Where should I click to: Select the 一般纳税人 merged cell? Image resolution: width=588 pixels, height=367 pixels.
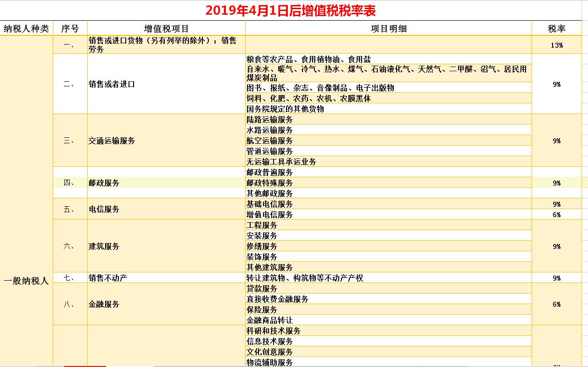click(x=27, y=281)
